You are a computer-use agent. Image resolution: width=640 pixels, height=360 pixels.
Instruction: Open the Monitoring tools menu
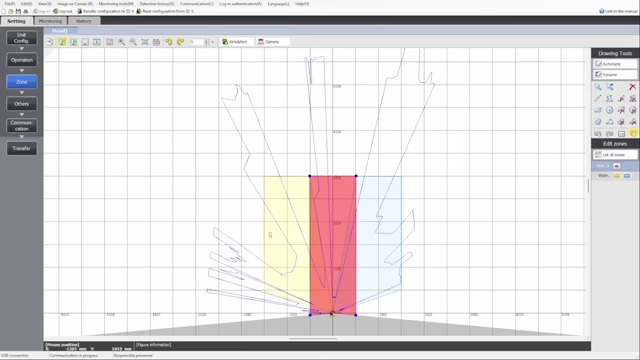click(116, 4)
